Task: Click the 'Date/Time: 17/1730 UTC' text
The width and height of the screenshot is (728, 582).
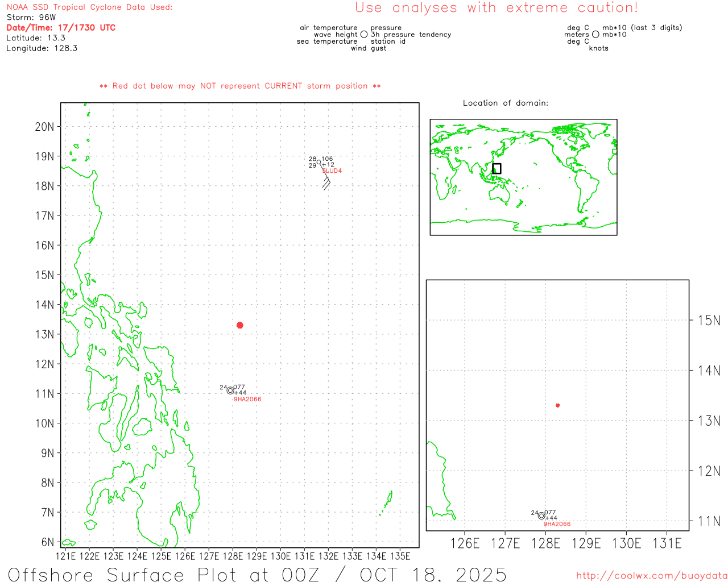Action: click(61, 28)
